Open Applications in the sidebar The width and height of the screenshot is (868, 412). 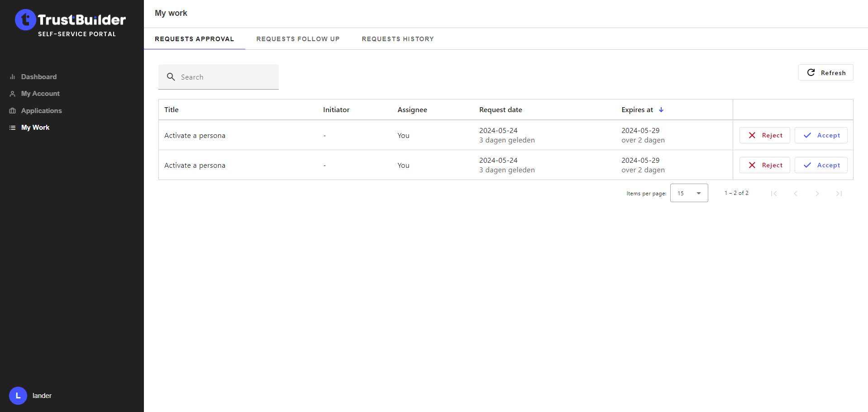pos(41,111)
